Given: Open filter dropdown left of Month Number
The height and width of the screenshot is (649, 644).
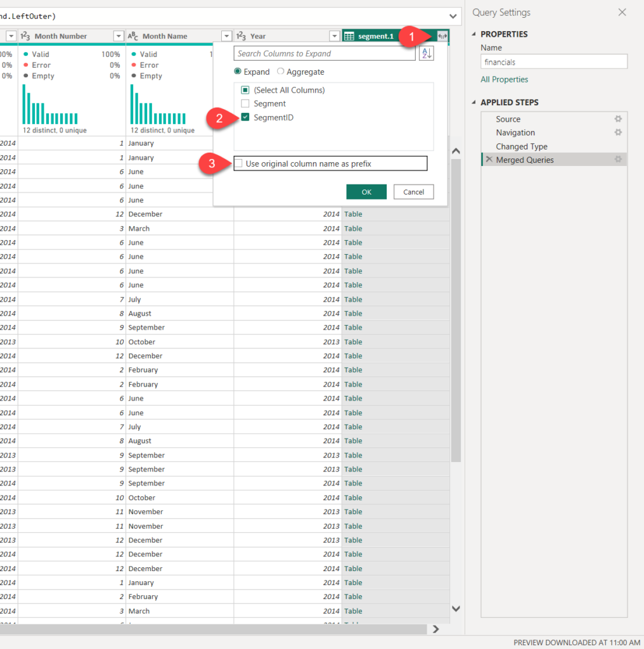Looking at the screenshot, I should (11, 36).
